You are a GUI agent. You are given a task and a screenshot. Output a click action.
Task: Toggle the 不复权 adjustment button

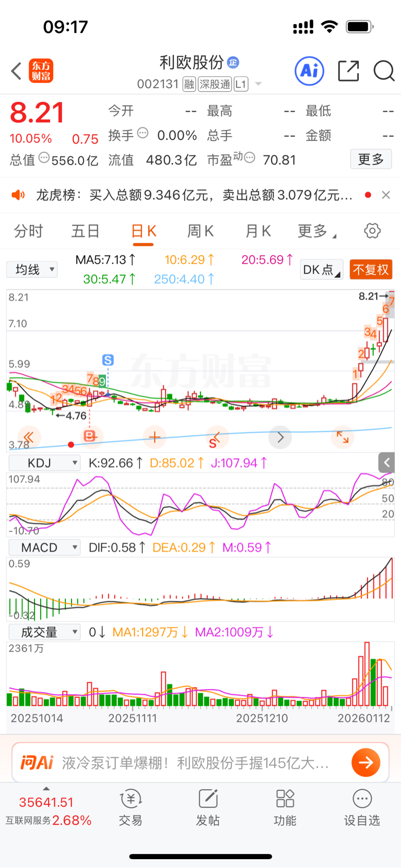371,269
